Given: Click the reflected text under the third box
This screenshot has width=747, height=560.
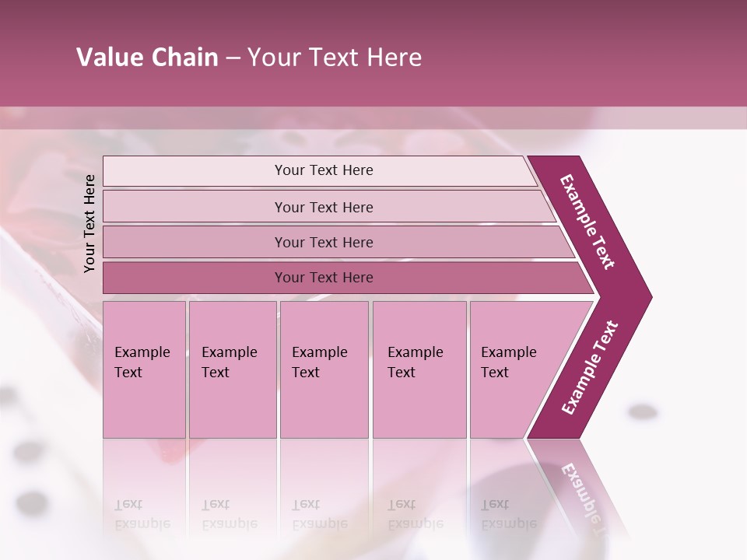Looking at the screenshot, I should click(x=320, y=514).
